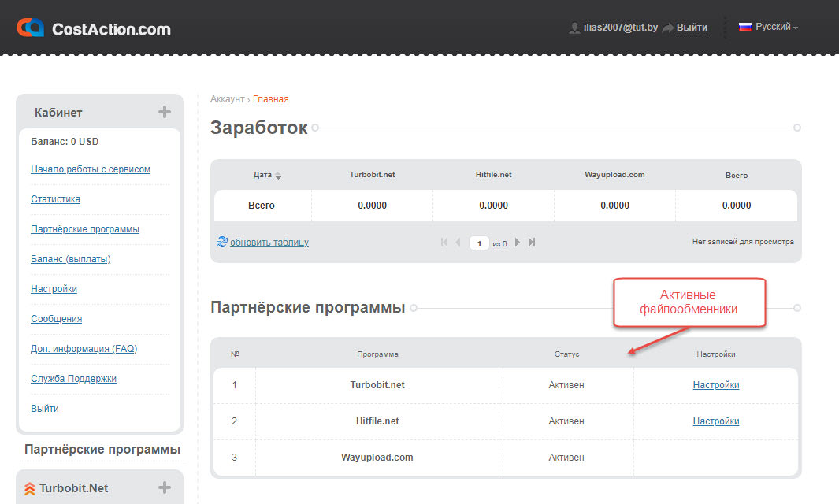Open the Русский language dropdown
This screenshot has height=504, width=839.
click(x=777, y=27)
